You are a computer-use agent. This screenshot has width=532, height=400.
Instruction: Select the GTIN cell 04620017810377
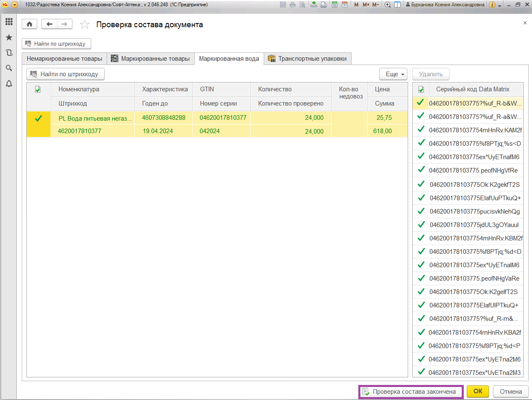point(223,118)
